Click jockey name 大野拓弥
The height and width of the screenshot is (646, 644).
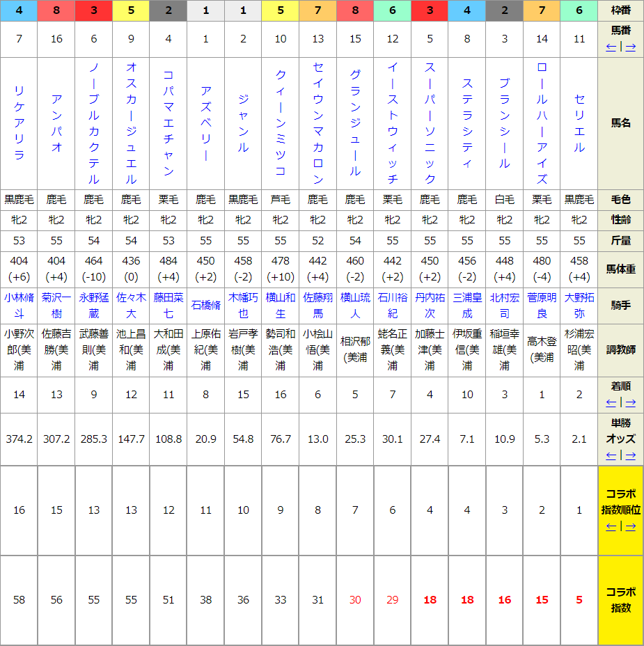point(579,304)
